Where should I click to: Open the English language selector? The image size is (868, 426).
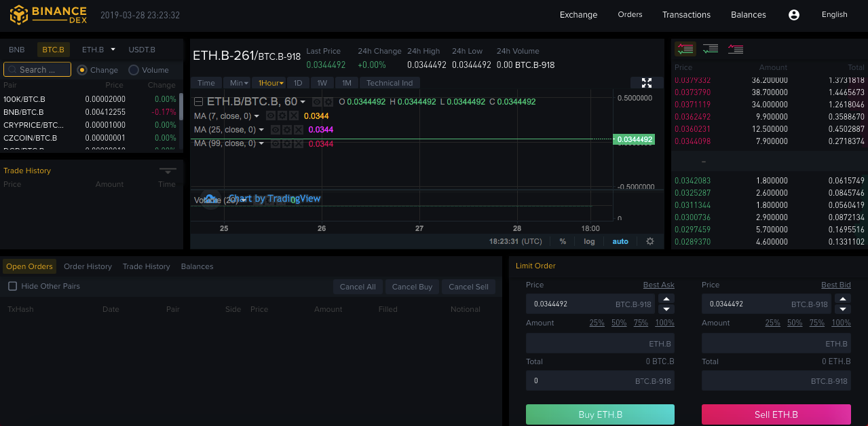[834, 14]
